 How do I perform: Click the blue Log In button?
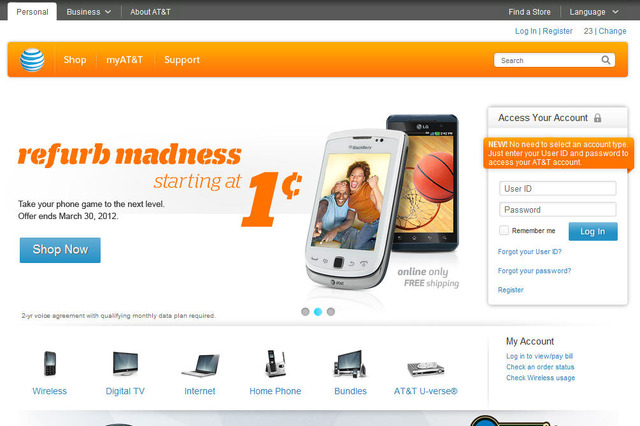593,231
